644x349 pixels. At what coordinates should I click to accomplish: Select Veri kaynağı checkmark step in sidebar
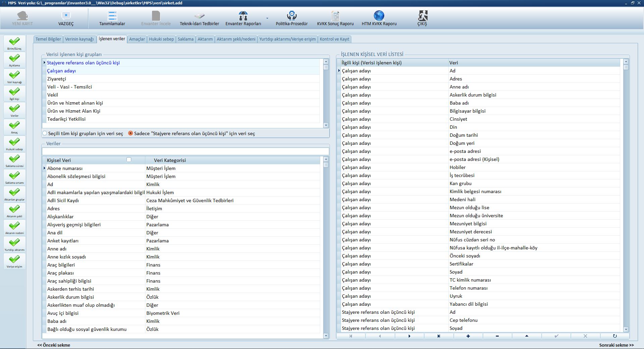tap(14, 77)
